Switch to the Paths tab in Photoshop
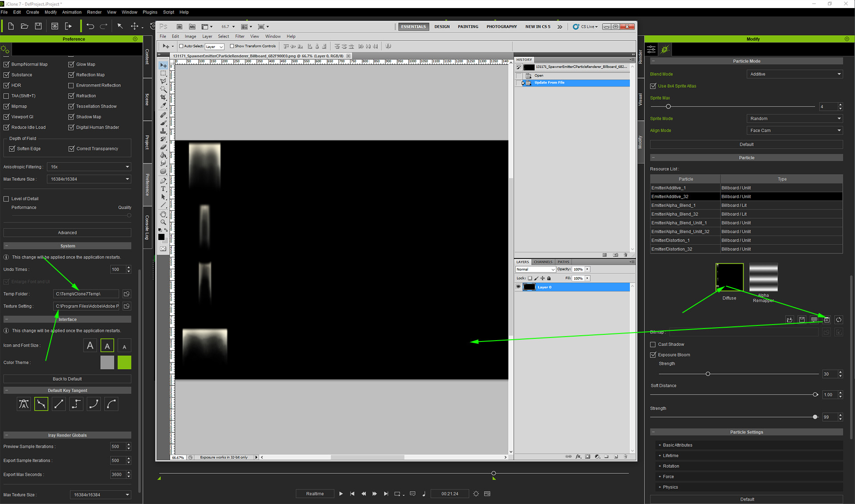Screen dimensions: 855x504 coord(563,262)
